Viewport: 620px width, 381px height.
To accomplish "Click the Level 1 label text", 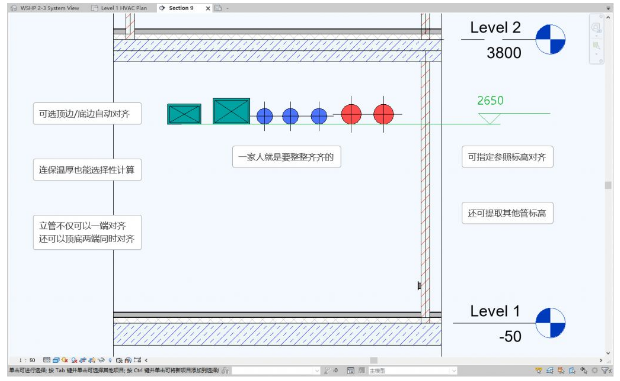I will click(x=495, y=311).
